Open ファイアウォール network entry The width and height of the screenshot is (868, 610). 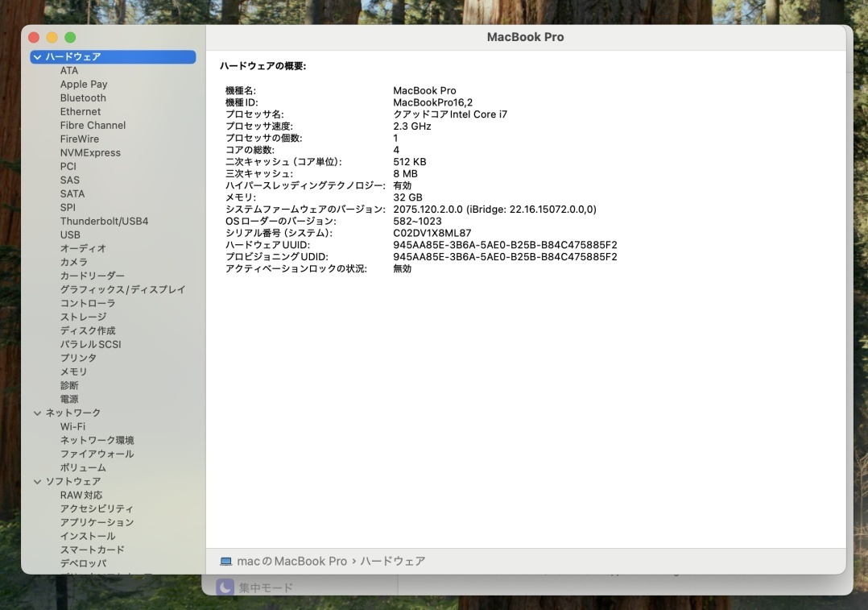click(97, 454)
